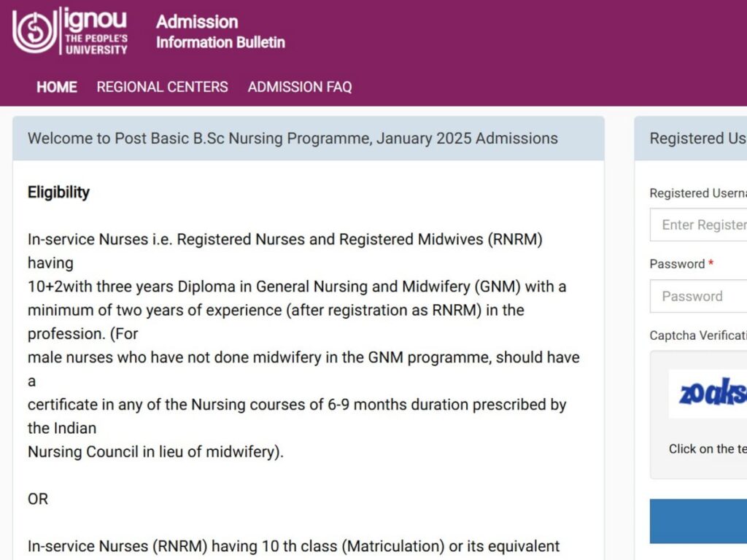Click the paragraph mentioning 10 th class Matriculation
This screenshot has height=560, width=747.
click(x=293, y=546)
